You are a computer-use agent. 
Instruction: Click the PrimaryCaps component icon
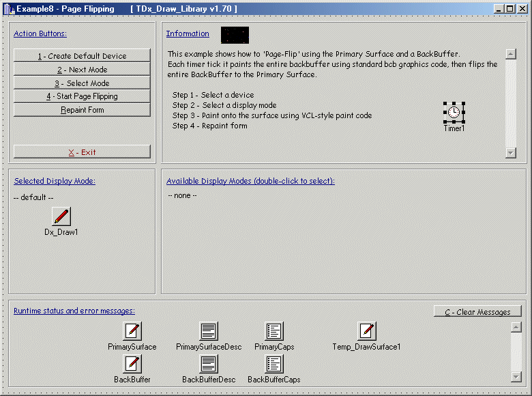pyautogui.click(x=274, y=331)
